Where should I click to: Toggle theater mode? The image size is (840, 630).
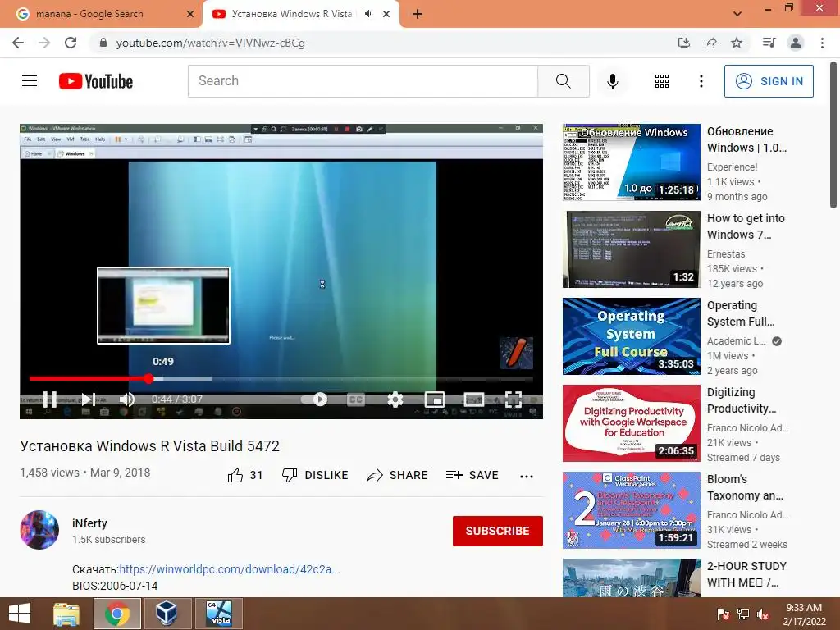[x=473, y=399]
